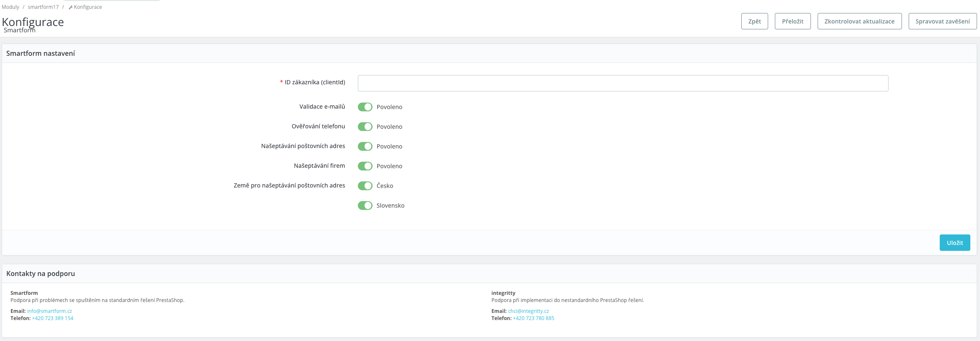This screenshot has width=980, height=341.
Task: Disable the Slovensko country switch
Action: point(365,206)
